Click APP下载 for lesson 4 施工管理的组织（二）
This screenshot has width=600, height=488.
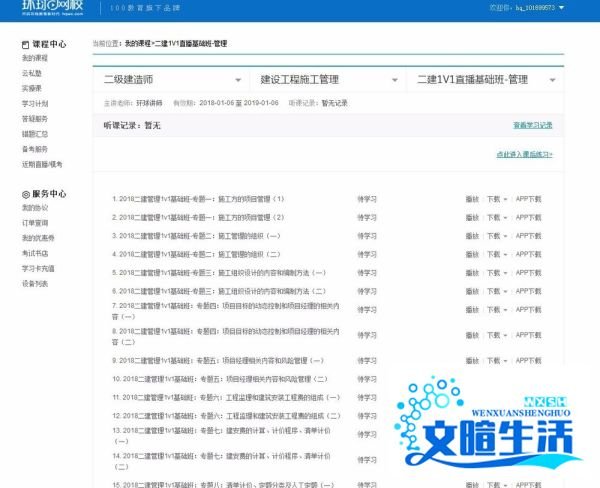click(528, 254)
